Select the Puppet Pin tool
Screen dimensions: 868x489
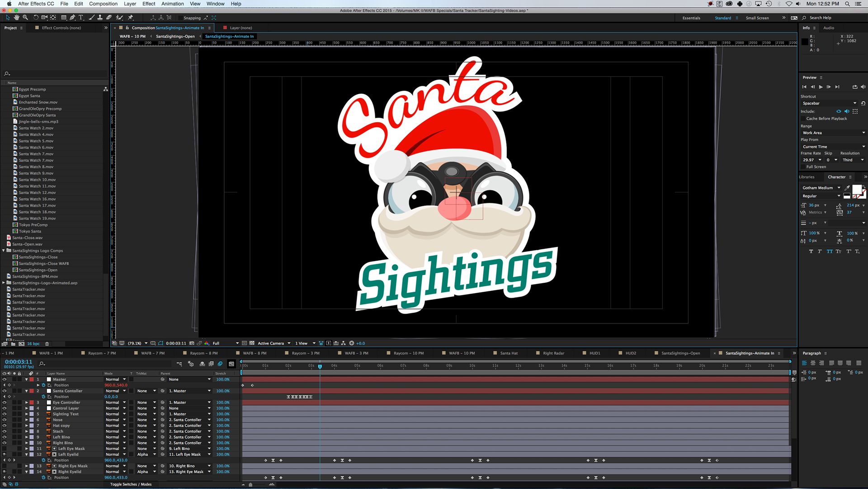131,18
